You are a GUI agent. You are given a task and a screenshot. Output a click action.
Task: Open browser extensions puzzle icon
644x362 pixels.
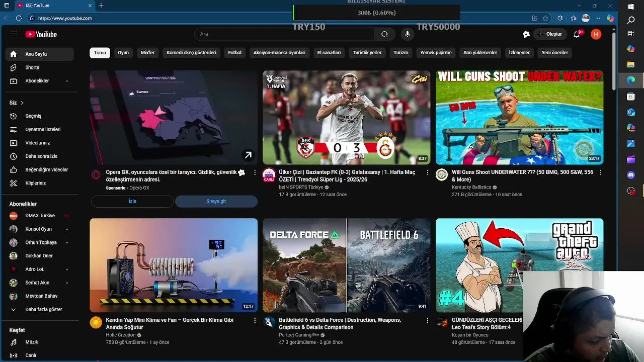point(560,18)
